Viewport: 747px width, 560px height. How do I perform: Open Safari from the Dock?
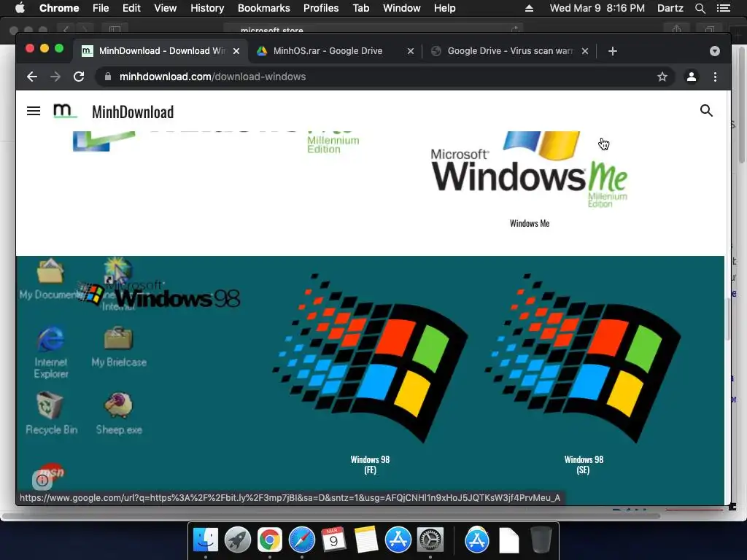(x=301, y=540)
